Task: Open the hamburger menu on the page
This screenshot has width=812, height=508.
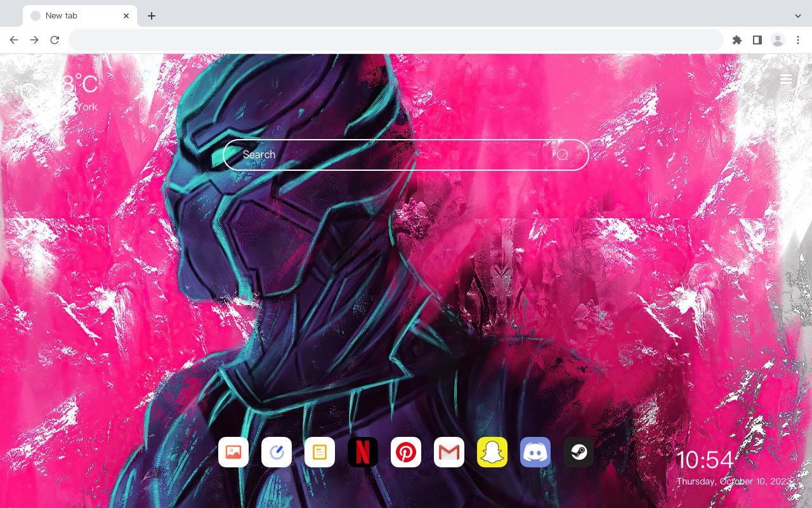Action: click(786, 79)
